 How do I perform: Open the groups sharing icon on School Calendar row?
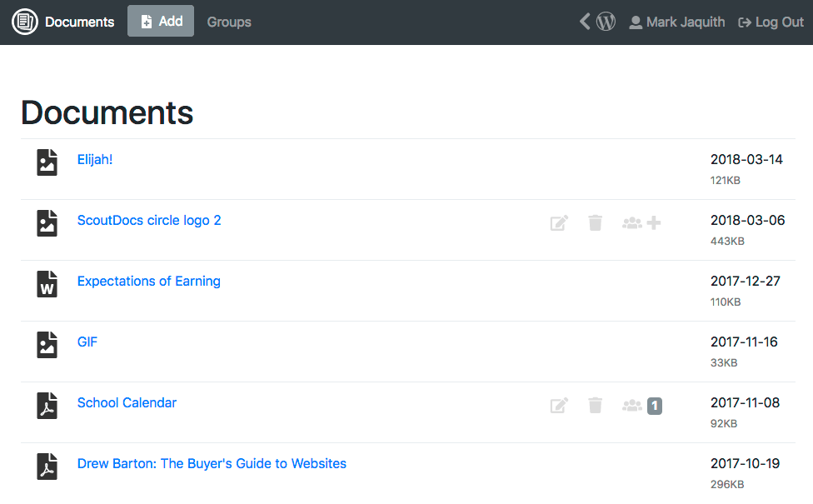[x=631, y=405]
